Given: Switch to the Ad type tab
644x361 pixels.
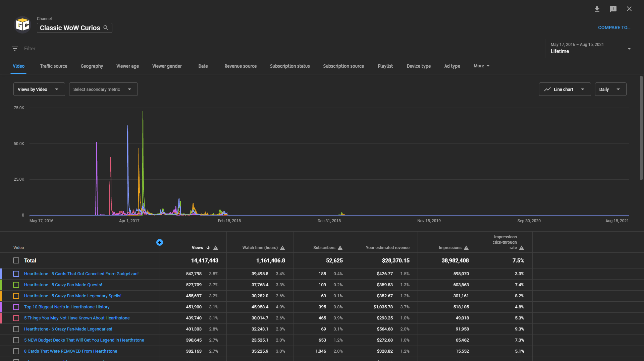Looking at the screenshot, I should point(452,66).
